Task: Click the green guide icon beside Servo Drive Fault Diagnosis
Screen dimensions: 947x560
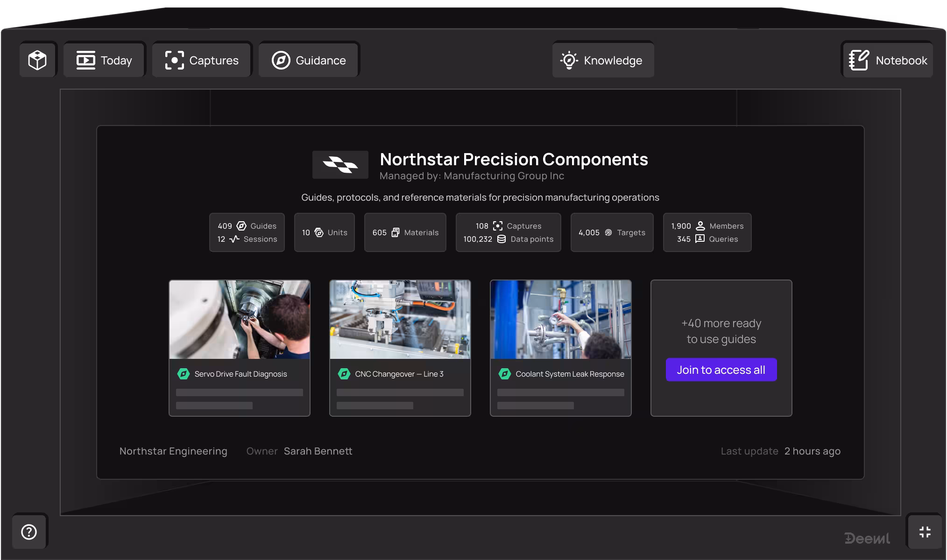Action: pos(184,374)
